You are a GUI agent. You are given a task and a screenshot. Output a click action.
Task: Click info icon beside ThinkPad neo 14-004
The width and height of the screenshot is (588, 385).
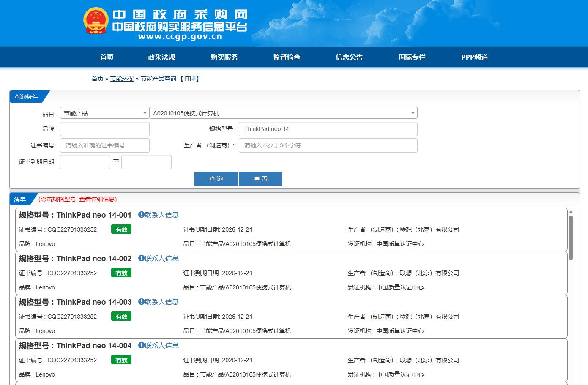pyautogui.click(x=141, y=345)
